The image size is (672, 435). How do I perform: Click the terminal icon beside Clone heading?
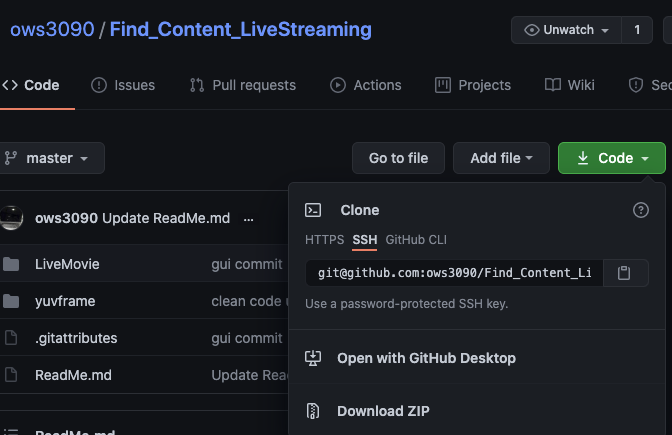(313, 210)
